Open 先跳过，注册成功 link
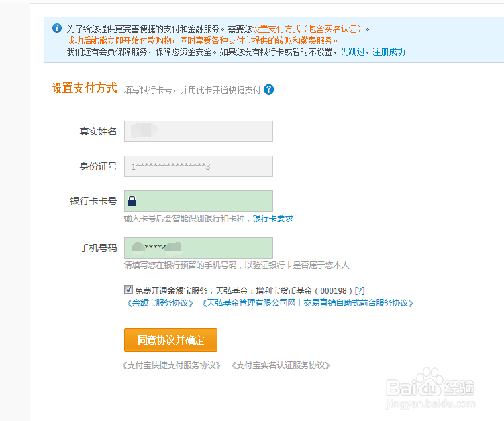The image size is (504, 421). [x=372, y=52]
